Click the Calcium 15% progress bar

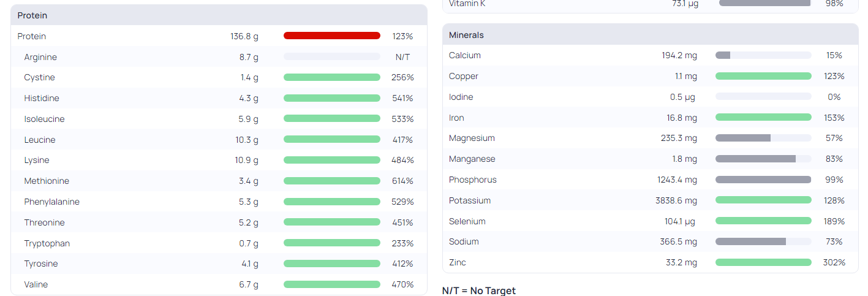point(763,55)
